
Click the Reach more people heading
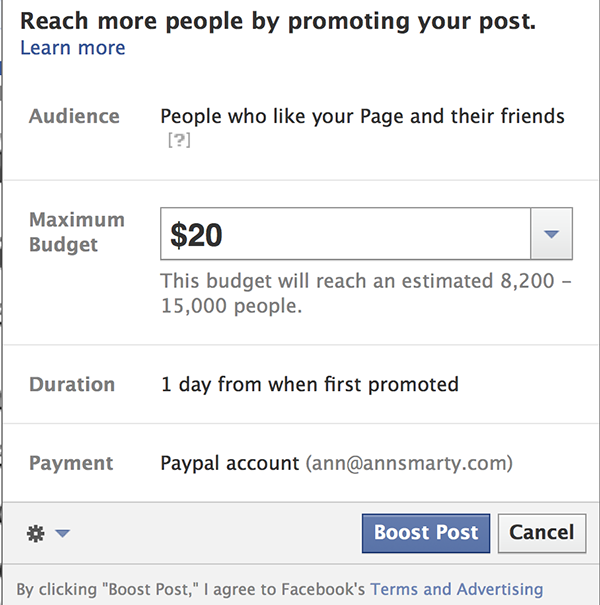pyautogui.click(x=278, y=21)
